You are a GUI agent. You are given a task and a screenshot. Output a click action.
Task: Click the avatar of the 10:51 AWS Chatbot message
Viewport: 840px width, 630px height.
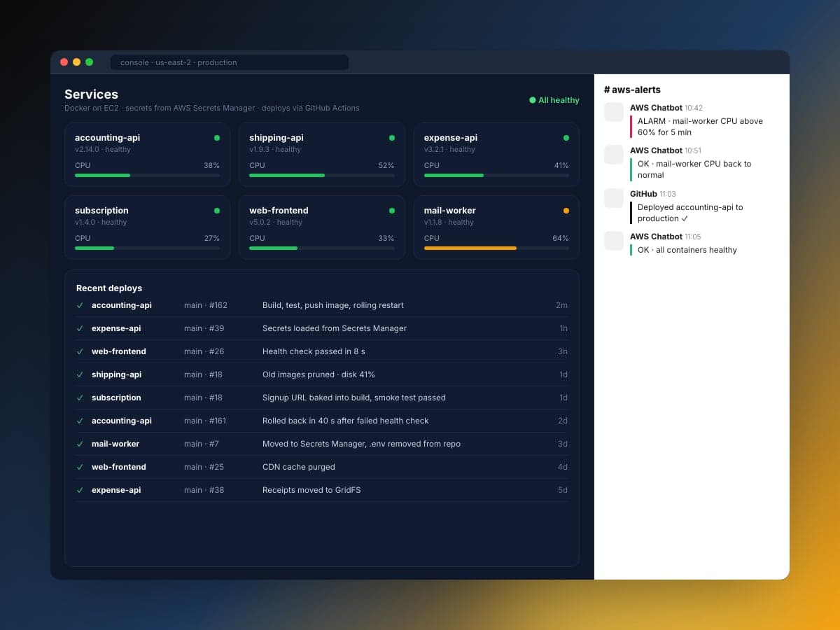tap(614, 155)
